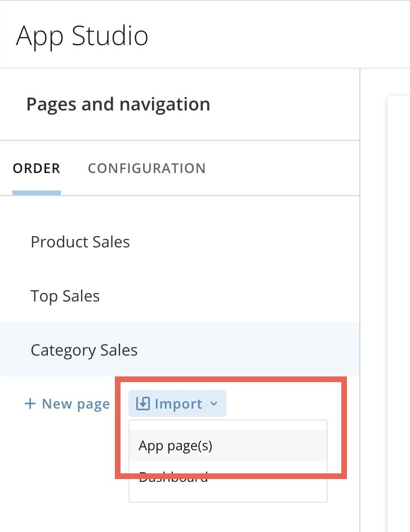The width and height of the screenshot is (410, 532).
Task: Click the Pages and navigation header
Action: pyautogui.click(x=118, y=104)
